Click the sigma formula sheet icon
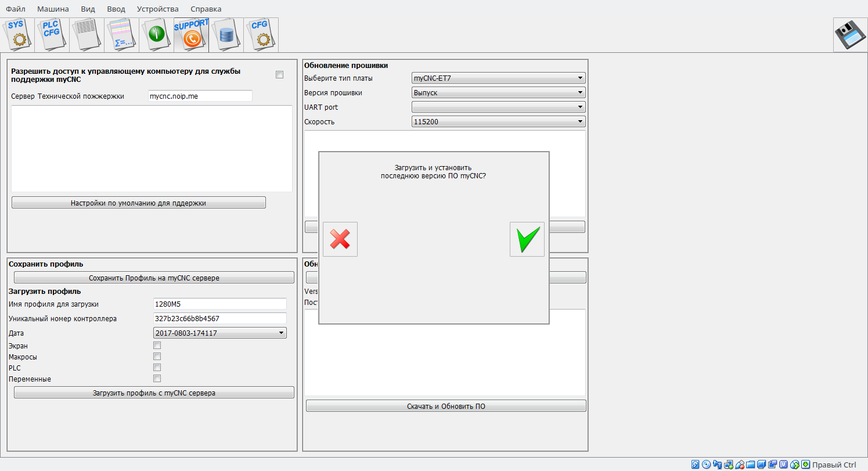This screenshot has width=868, height=471. [x=121, y=35]
